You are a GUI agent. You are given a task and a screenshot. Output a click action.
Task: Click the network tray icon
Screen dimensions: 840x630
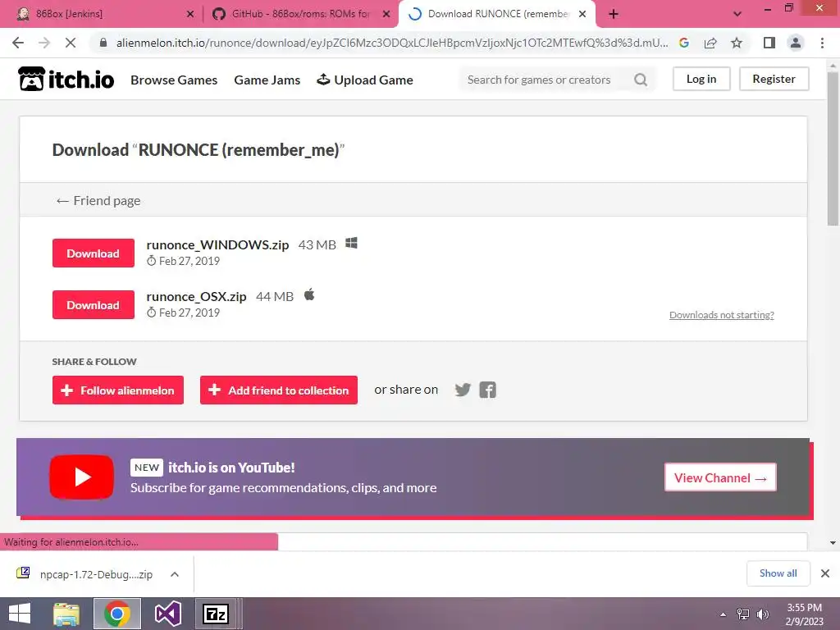pos(743,614)
